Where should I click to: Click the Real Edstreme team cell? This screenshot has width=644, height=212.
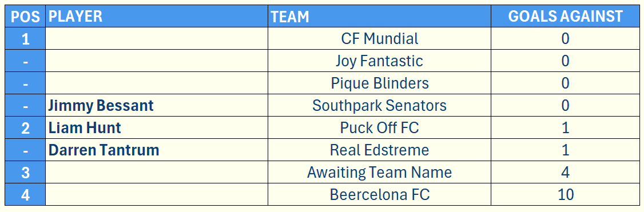(380, 150)
